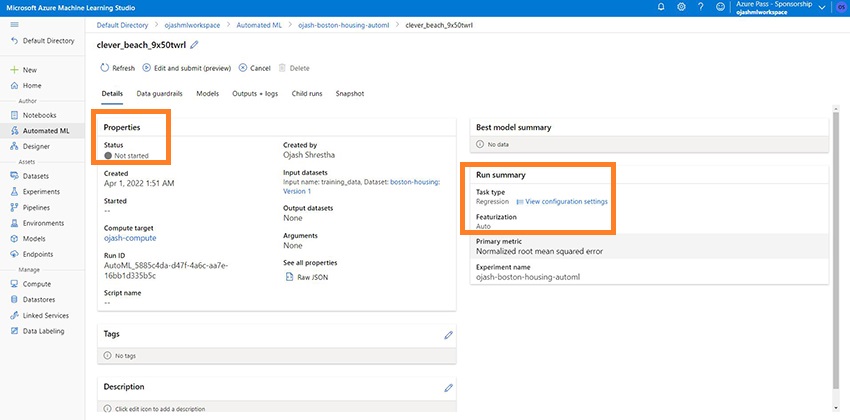The height and width of the screenshot is (420, 850).
Task: Collapse sidebar with hamburger menu icon
Action: click(x=14, y=23)
